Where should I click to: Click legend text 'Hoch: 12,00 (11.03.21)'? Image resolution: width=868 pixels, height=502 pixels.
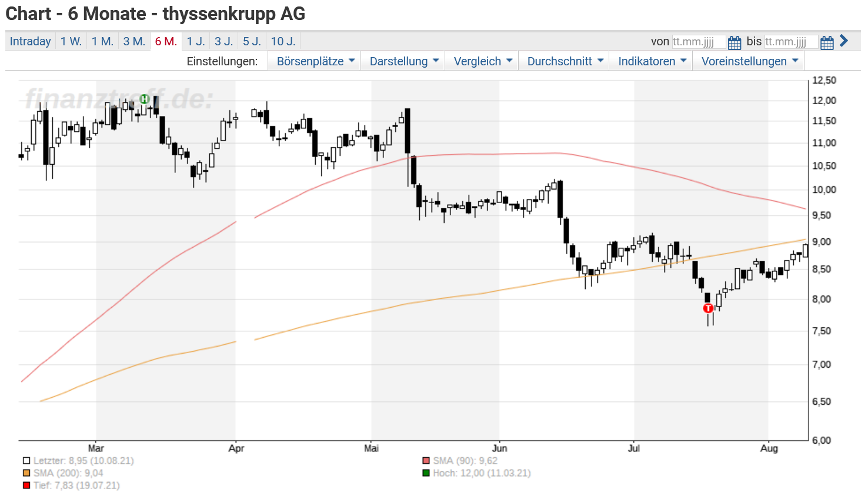(x=482, y=473)
